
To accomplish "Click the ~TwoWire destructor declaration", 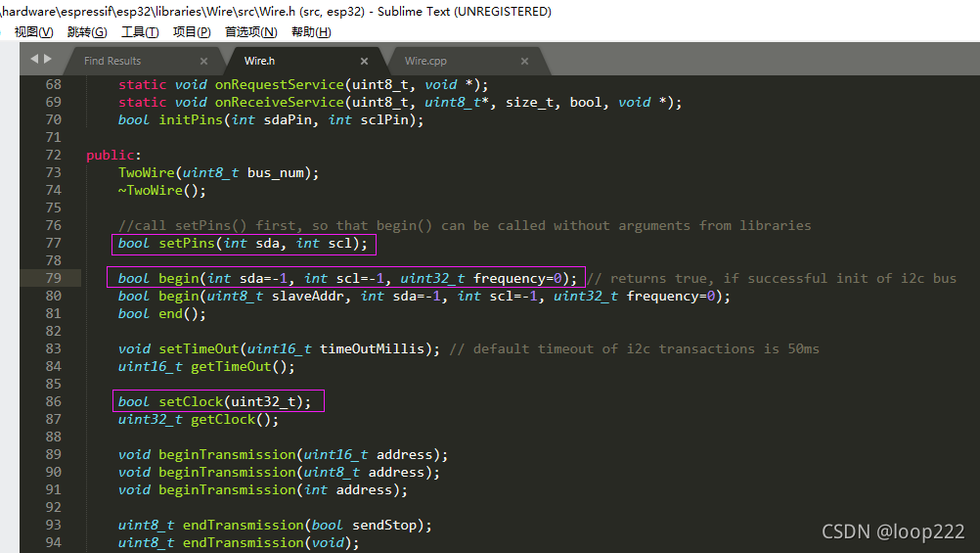I will (162, 190).
